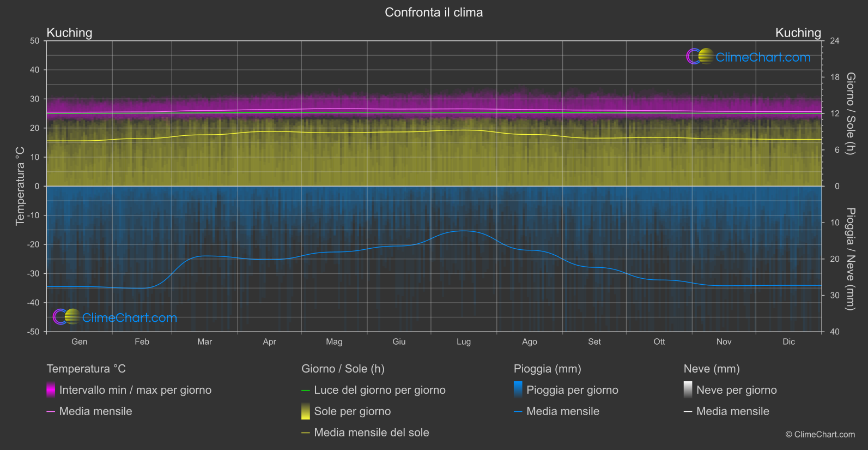Click the magenta Intervallo min/max swatch
The width and height of the screenshot is (868, 450).
coord(51,390)
